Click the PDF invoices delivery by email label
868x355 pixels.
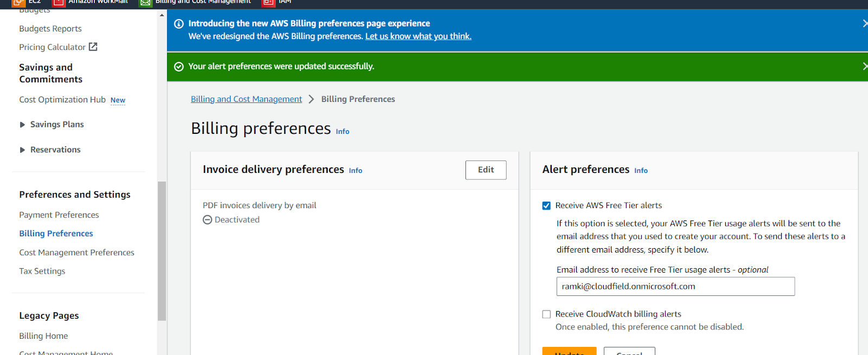pyautogui.click(x=259, y=205)
